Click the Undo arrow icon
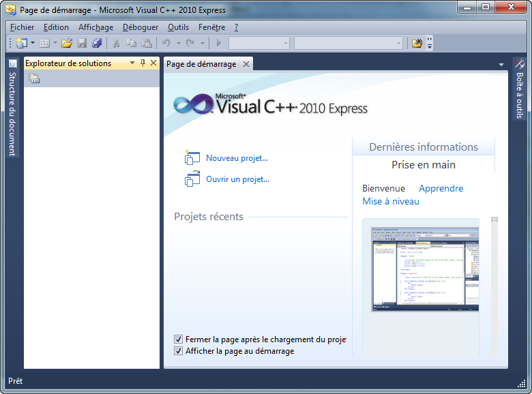This screenshot has height=394, width=532. pos(166,43)
